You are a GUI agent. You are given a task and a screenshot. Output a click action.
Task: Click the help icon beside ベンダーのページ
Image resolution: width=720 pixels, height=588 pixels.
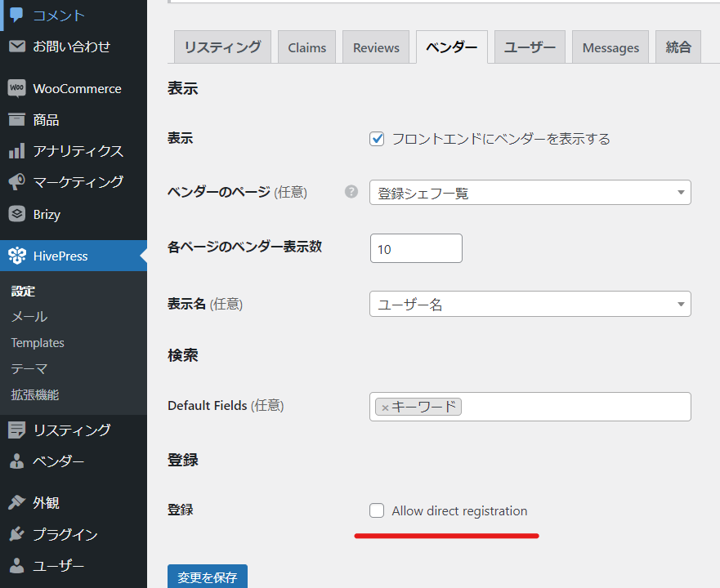[351, 192]
